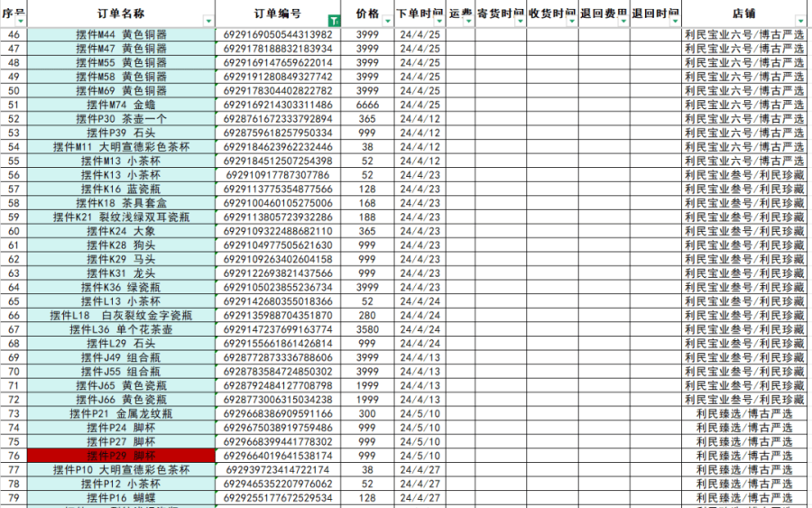The height and width of the screenshot is (508, 812).
Task: Expand the 退回时间 column filter
Action: click(x=676, y=21)
